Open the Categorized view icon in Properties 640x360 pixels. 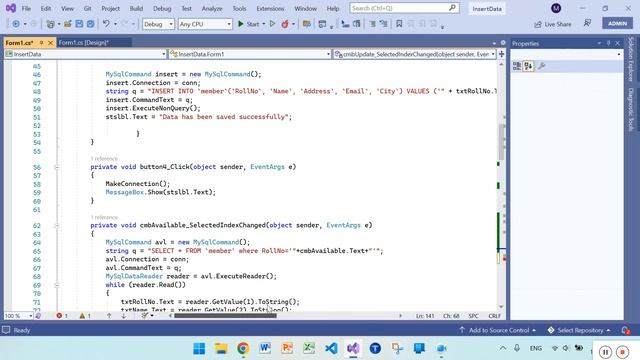[517, 66]
